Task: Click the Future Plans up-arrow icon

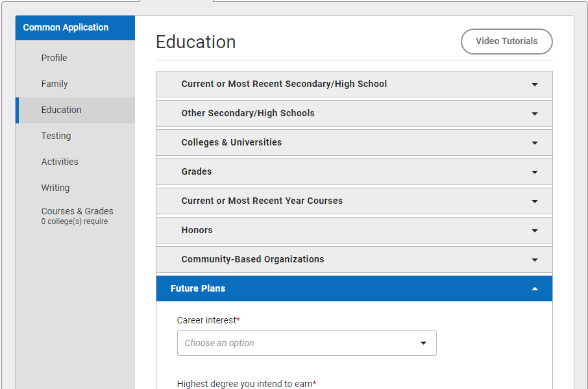Action: click(x=535, y=289)
